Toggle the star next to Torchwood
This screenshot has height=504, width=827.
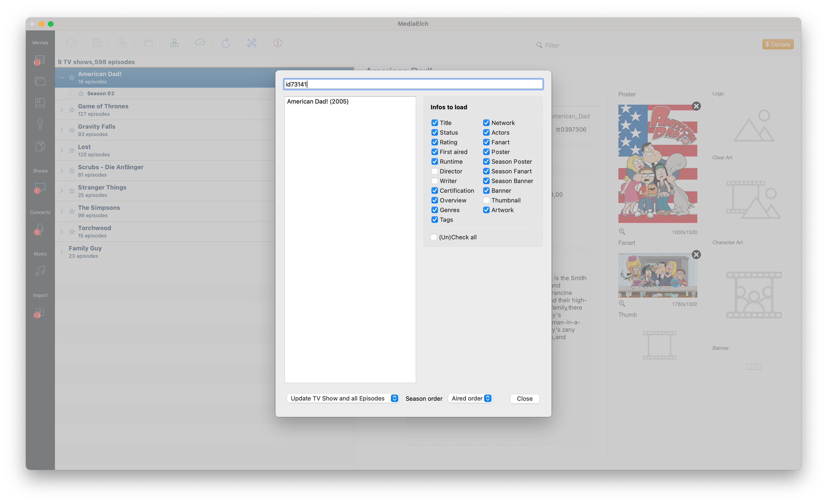coord(72,231)
